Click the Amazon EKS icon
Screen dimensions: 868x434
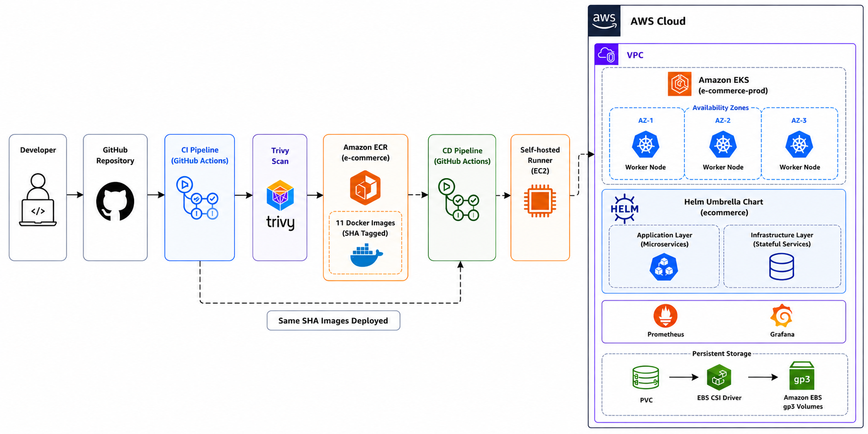[x=680, y=84]
